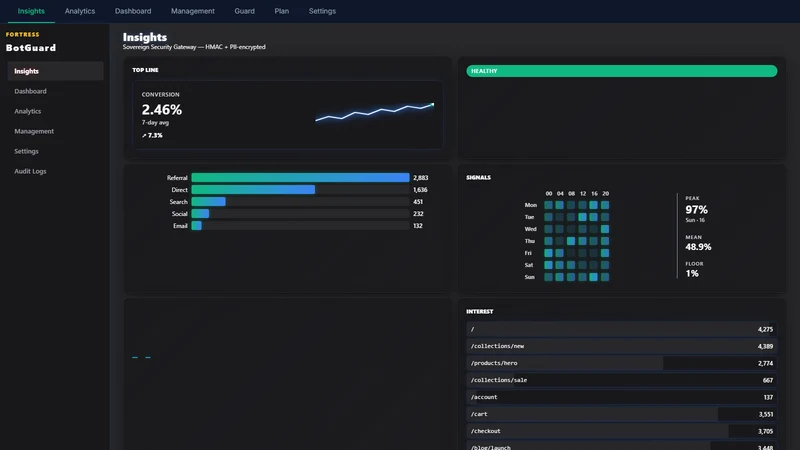Viewport: 800px width, 450px height.
Task: Select the Thu 08 heatmap cell
Action: (571, 241)
